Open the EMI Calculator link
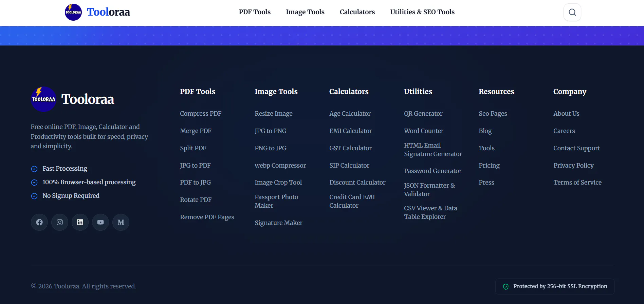Image resolution: width=644 pixels, height=304 pixels. pos(350,131)
